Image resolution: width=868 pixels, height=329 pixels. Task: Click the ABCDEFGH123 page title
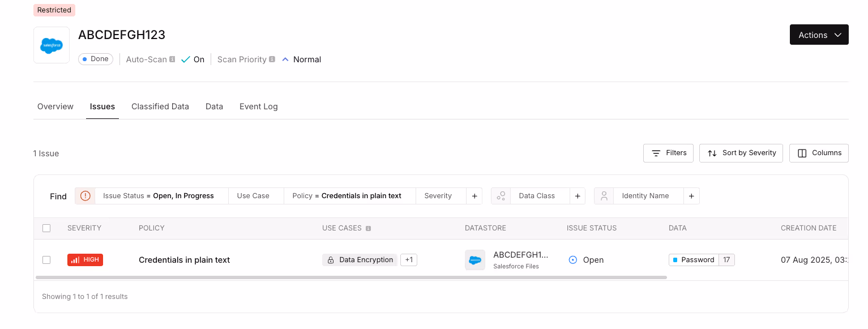[122, 35]
